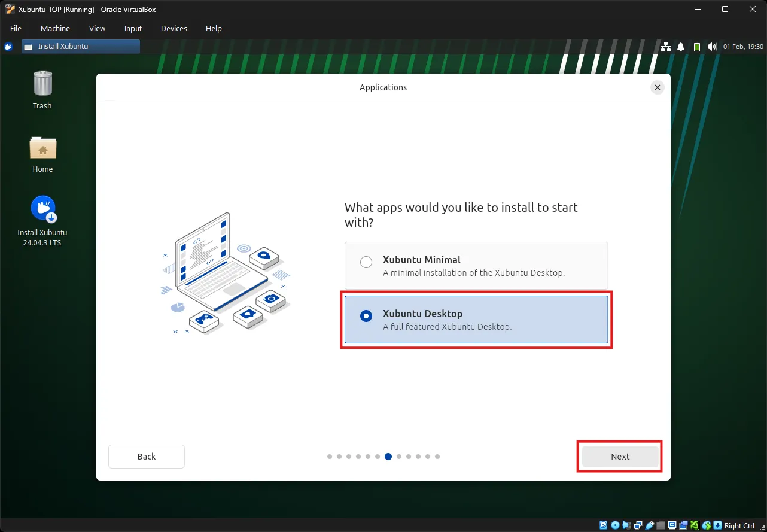Click the clock showing 01 Feb, 19:30
Screen dimensions: 767x532
(743, 47)
